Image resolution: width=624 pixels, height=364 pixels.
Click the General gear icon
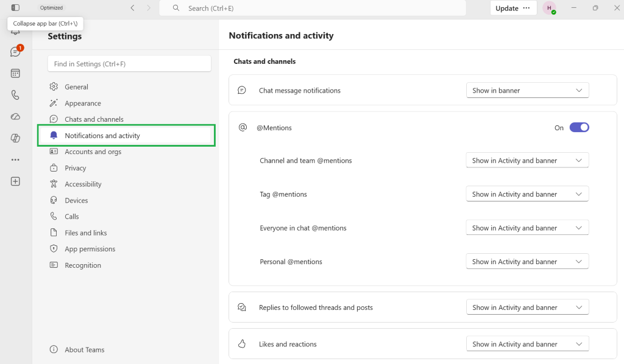coord(54,86)
